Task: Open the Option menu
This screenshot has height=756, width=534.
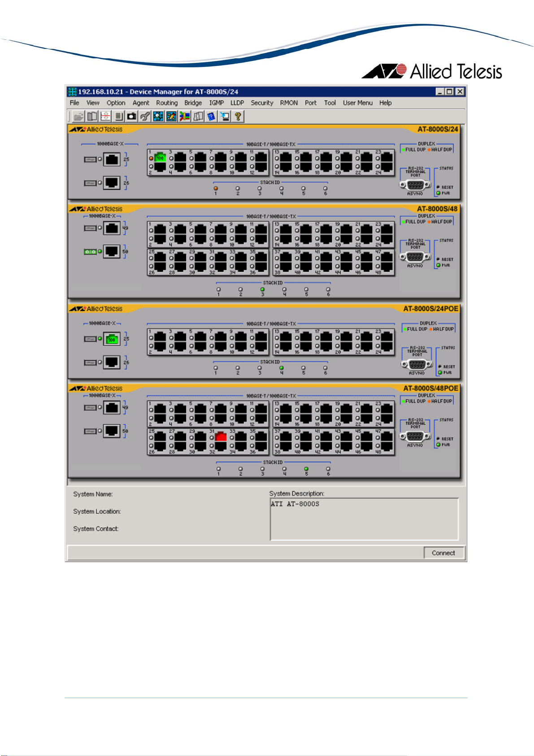Action: click(116, 103)
